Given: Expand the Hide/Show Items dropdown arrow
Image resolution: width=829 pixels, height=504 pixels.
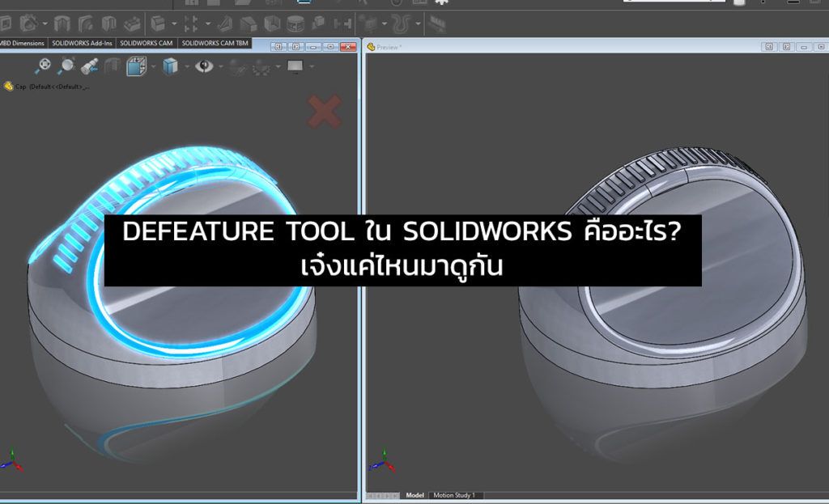Looking at the screenshot, I should [x=220, y=66].
